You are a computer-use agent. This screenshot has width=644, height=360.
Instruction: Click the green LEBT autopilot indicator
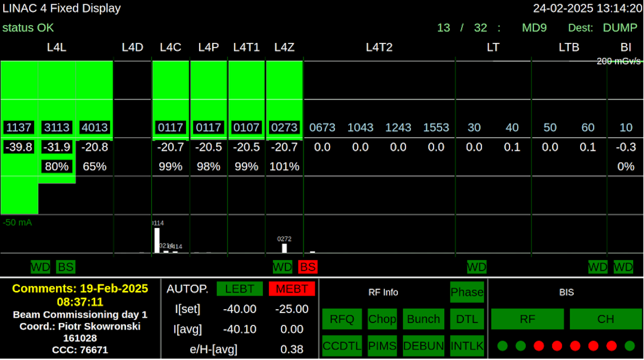click(x=240, y=289)
